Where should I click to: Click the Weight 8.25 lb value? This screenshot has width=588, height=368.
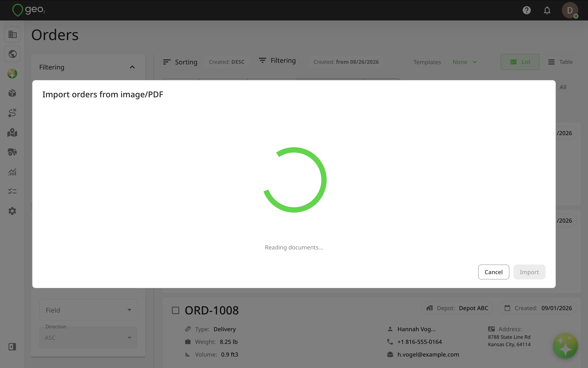[228, 342]
